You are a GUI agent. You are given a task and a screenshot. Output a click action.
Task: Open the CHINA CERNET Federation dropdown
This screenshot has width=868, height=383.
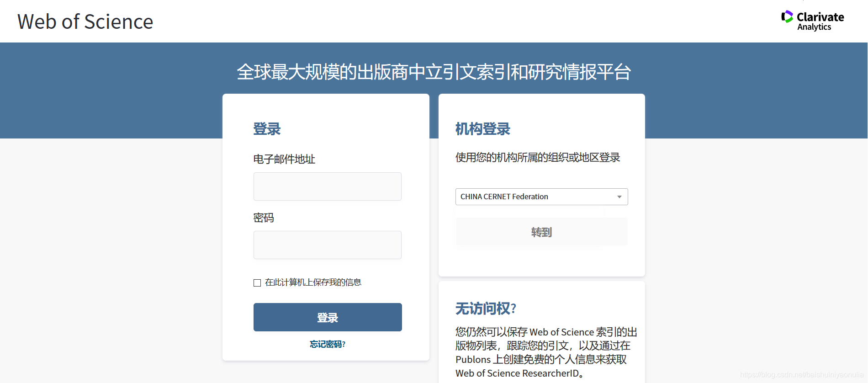tap(541, 197)
